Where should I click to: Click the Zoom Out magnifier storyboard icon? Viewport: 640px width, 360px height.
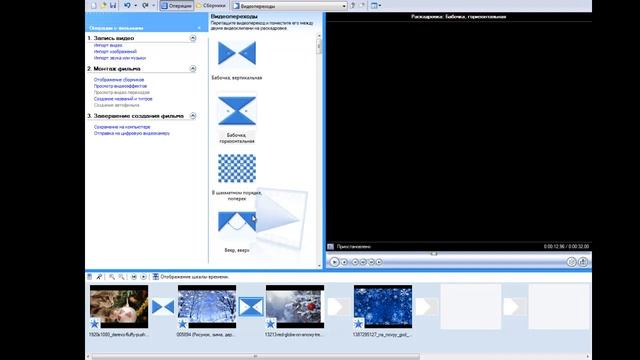[x=121, y=277]
